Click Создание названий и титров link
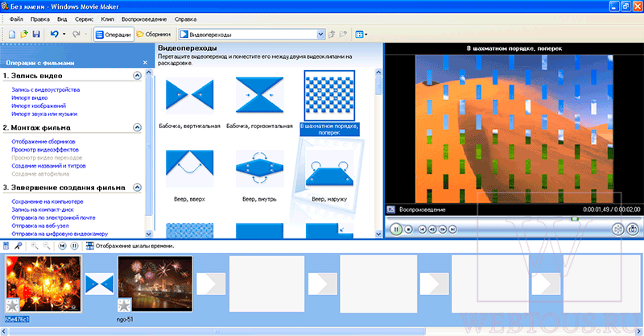 pos(48,166)
